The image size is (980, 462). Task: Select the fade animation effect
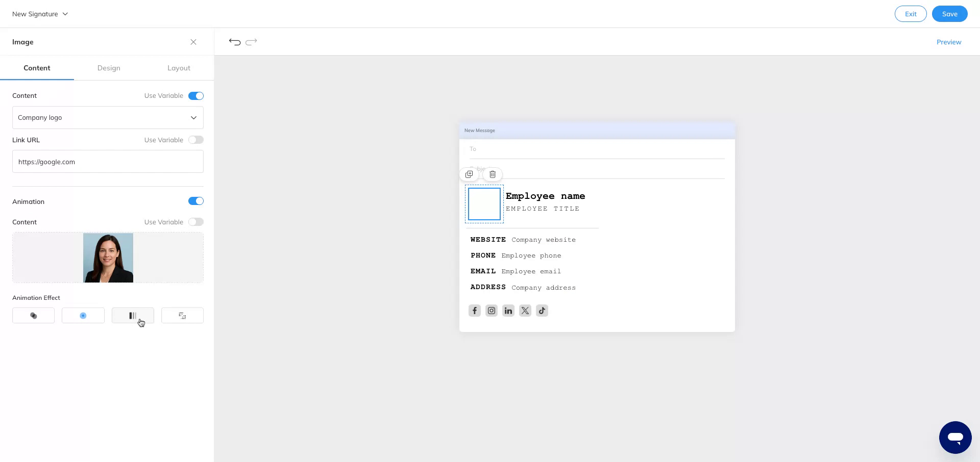click(x=33, y=315)
